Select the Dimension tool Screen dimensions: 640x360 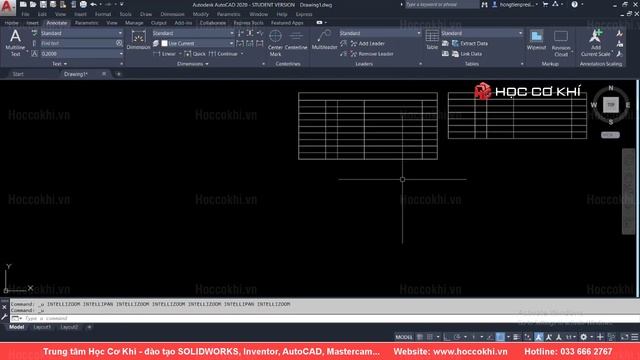[138, 40]
